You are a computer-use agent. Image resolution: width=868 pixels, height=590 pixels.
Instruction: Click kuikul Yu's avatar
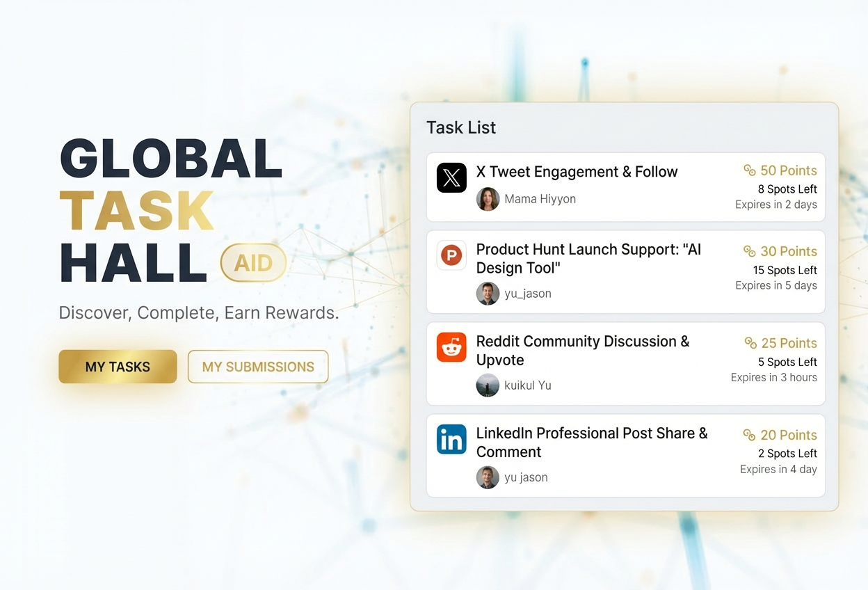point(488,385)
